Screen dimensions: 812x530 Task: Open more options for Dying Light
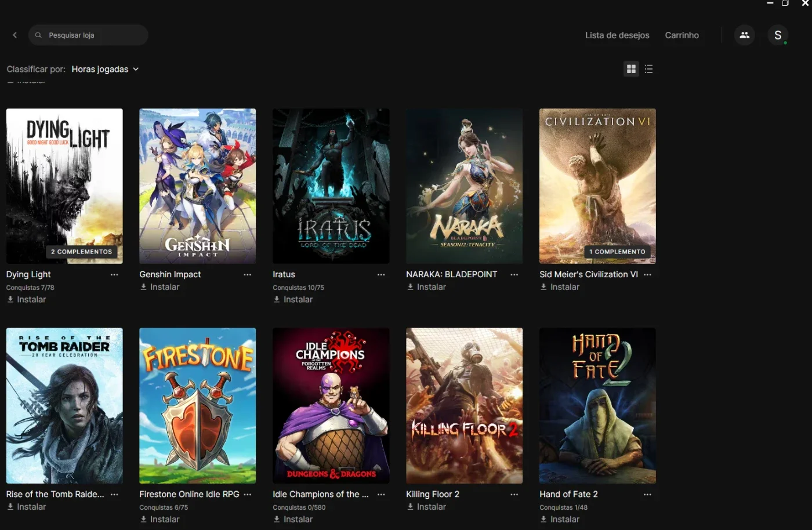pos(114,275)
